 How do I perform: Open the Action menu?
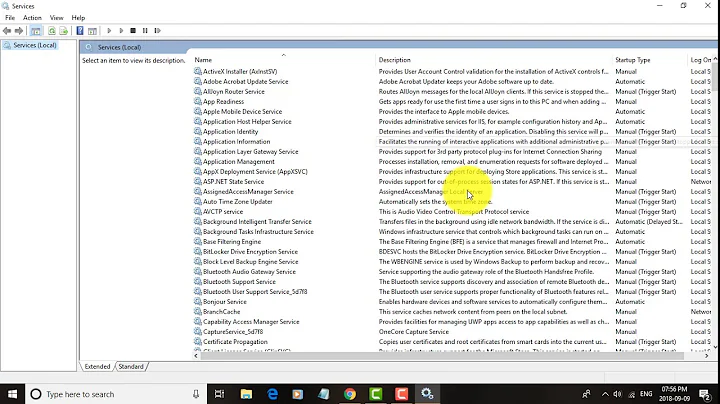(32, 17)
